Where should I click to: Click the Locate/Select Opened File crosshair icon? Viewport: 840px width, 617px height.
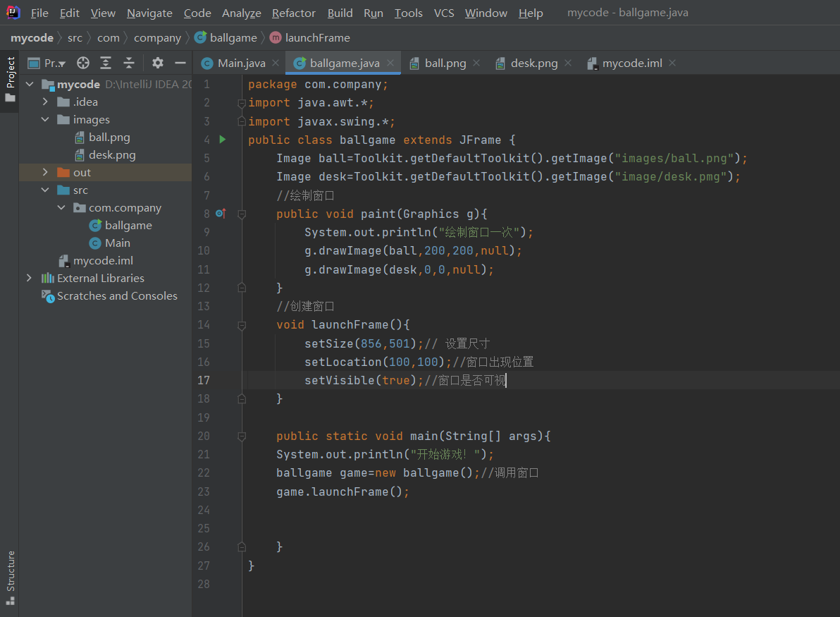(x=83, y=63)
